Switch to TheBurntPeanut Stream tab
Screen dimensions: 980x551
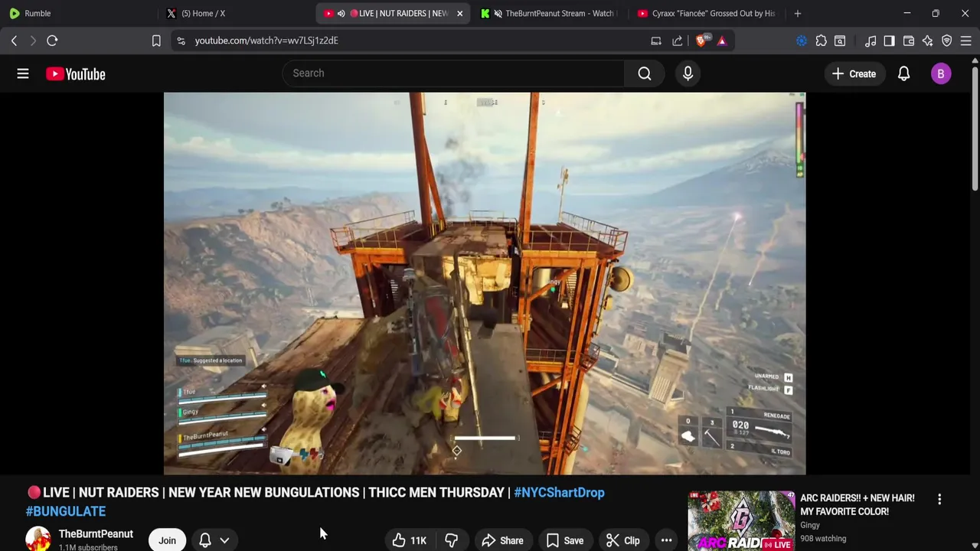[548, 13]
